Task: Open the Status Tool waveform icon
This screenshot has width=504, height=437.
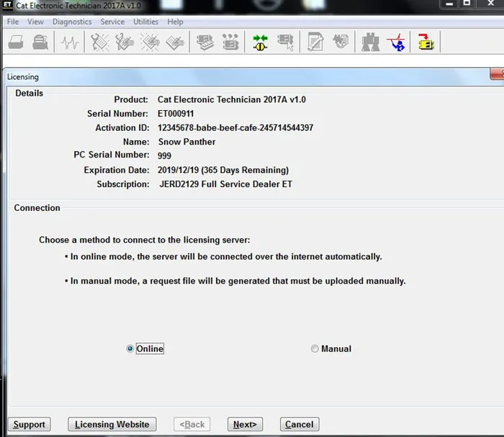Action: tap(70, 42)
